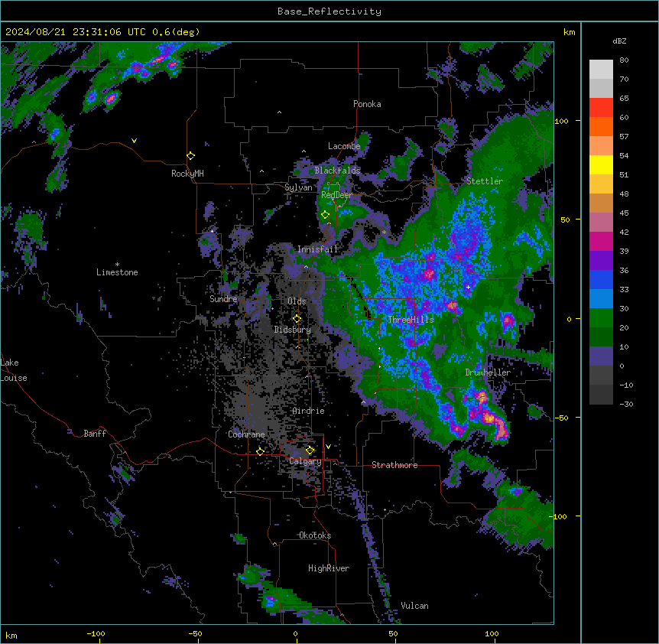Select the yellow station marker below RedDeer
659x644 pixels.
tap(325, 214)
